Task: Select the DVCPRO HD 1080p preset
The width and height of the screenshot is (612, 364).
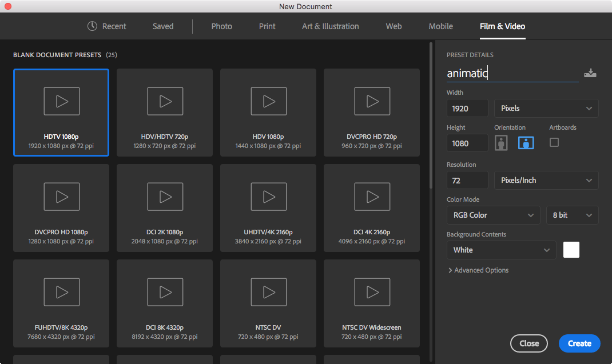Action: point(61,208)
